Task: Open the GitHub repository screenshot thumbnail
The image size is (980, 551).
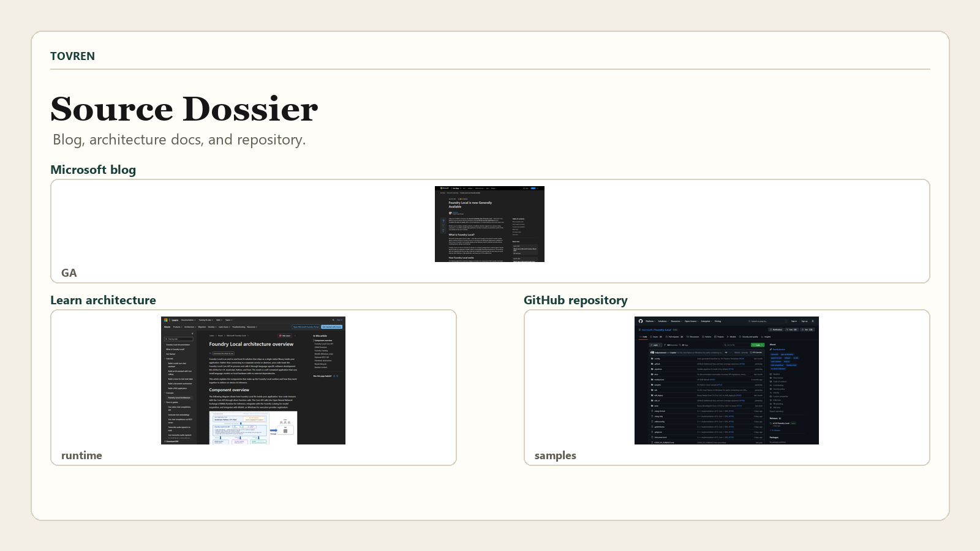Action: [x=726, y=380]
